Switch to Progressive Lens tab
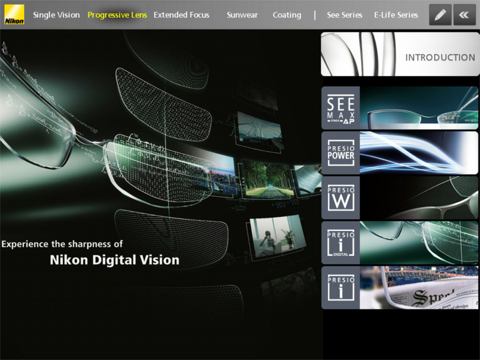480x360 pixels. coord(117,15)
